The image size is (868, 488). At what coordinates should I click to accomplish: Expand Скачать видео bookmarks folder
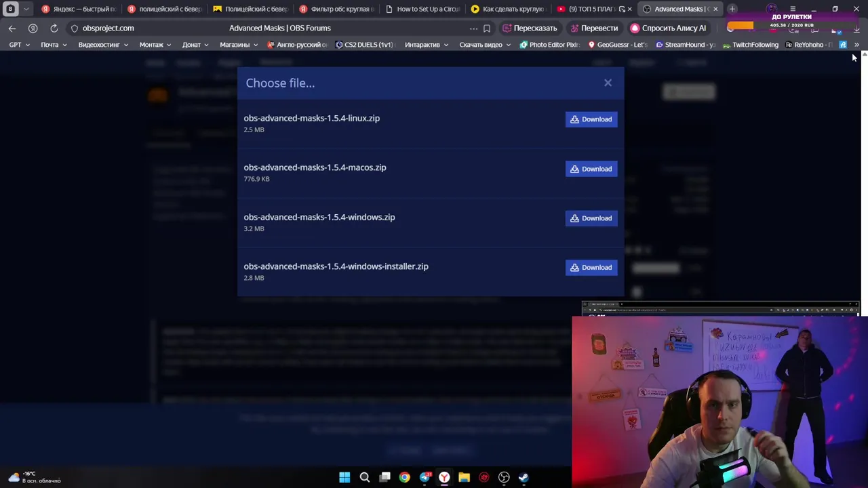click(485, 45)
